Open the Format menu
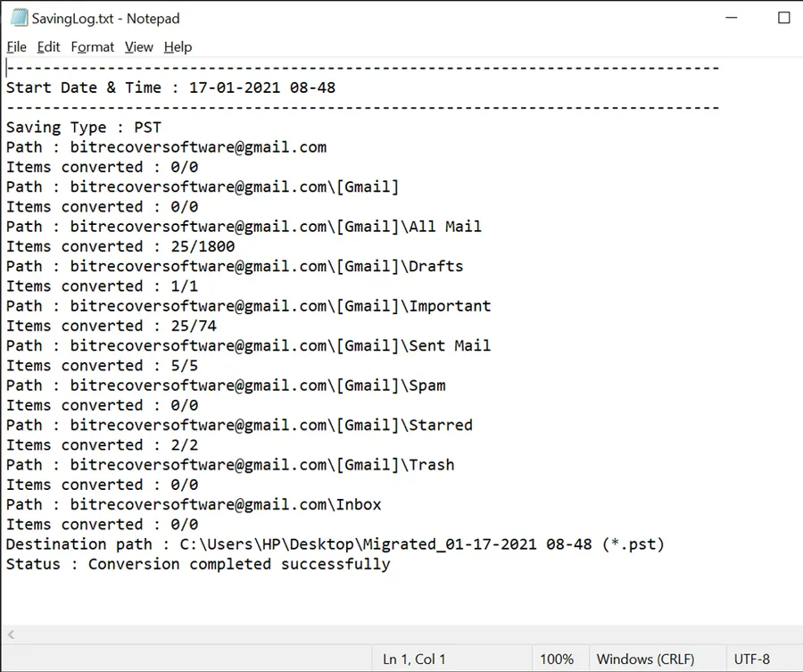The width and height of the screenshot is (803, 672). click(92, 47)
